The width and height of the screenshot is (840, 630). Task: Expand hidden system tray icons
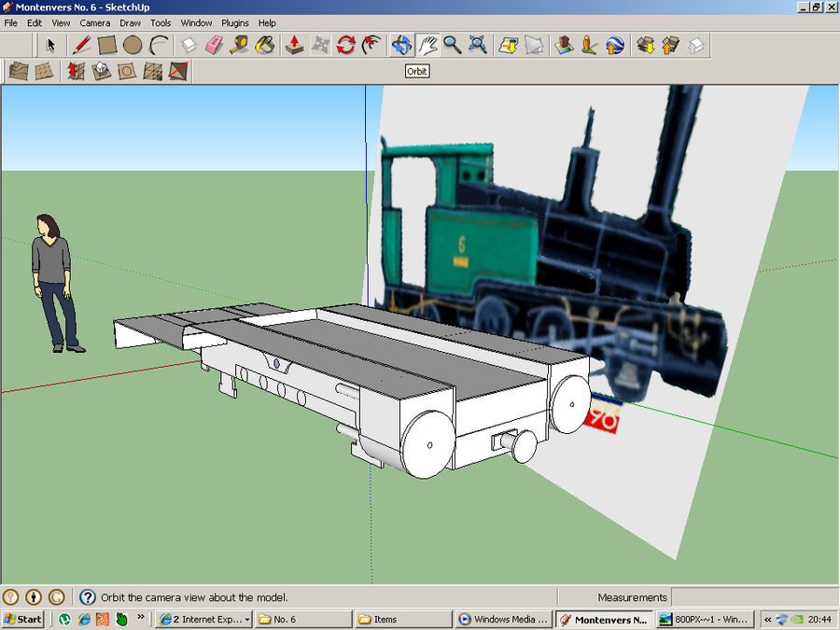pos(768,620)
